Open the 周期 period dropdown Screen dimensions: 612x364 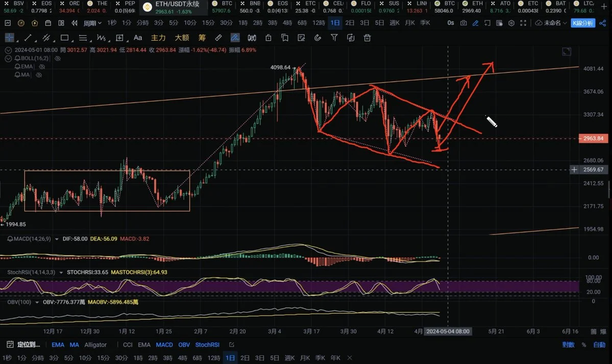pyautogui.click(x=92, y=23)
